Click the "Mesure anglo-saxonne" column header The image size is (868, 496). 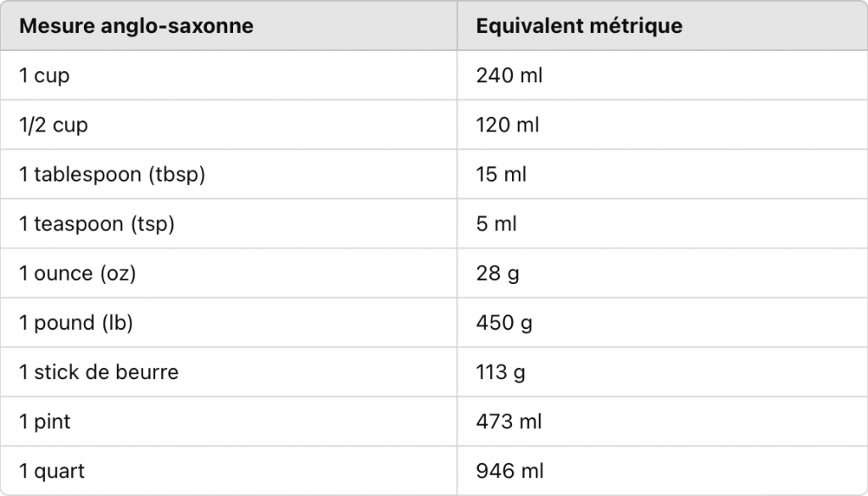point(136,26)
